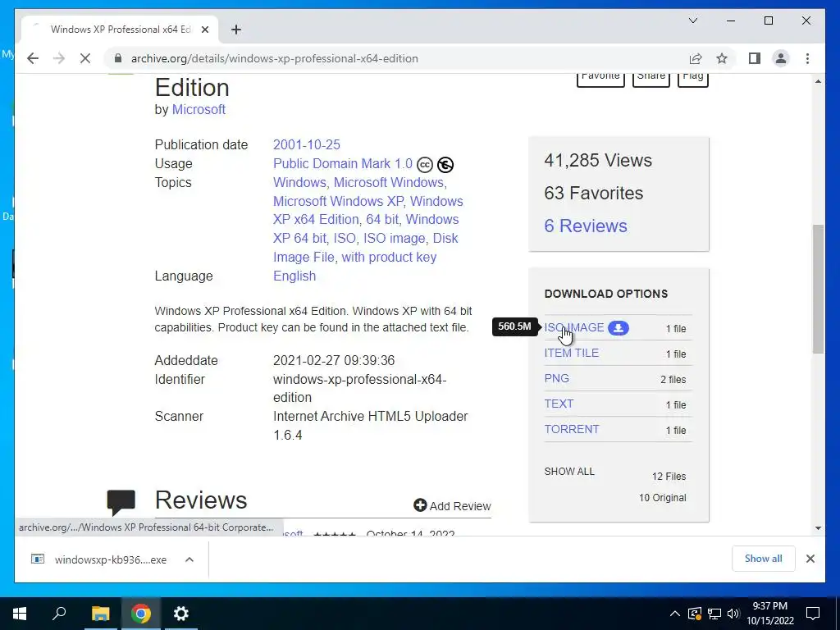The height and width of the screenshot is (630, 840).
Task: Click the ISO image download icon
Action: pyautogui.click(x=619, y=328)
